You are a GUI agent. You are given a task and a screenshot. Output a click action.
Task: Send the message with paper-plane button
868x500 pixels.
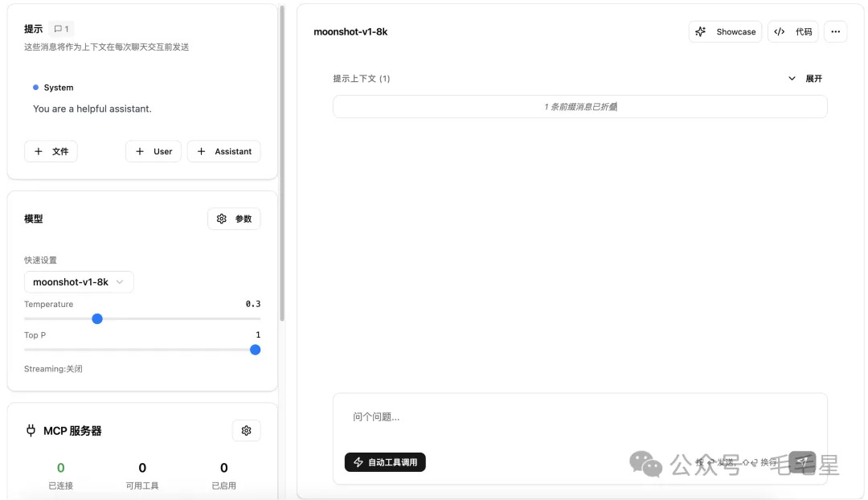point(802,461)
